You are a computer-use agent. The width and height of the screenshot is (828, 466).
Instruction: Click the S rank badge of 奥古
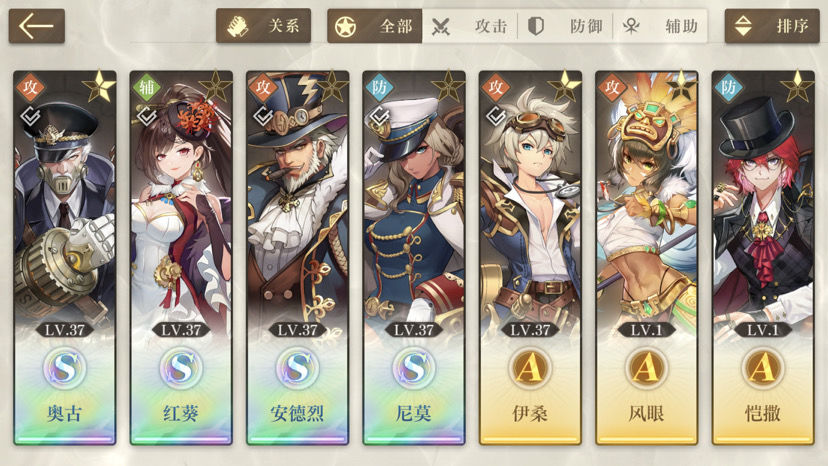[64, 368]
